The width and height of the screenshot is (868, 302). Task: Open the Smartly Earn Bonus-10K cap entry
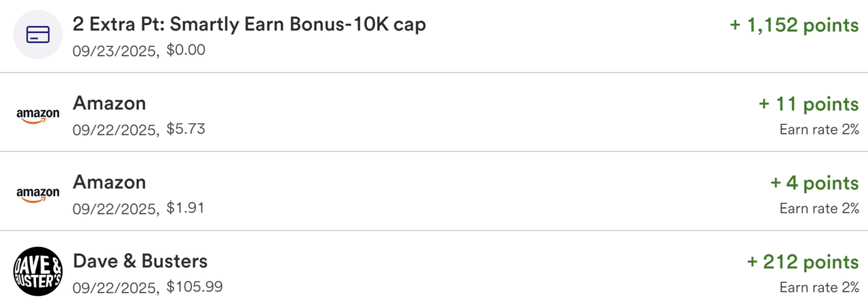tap(249, 25)
